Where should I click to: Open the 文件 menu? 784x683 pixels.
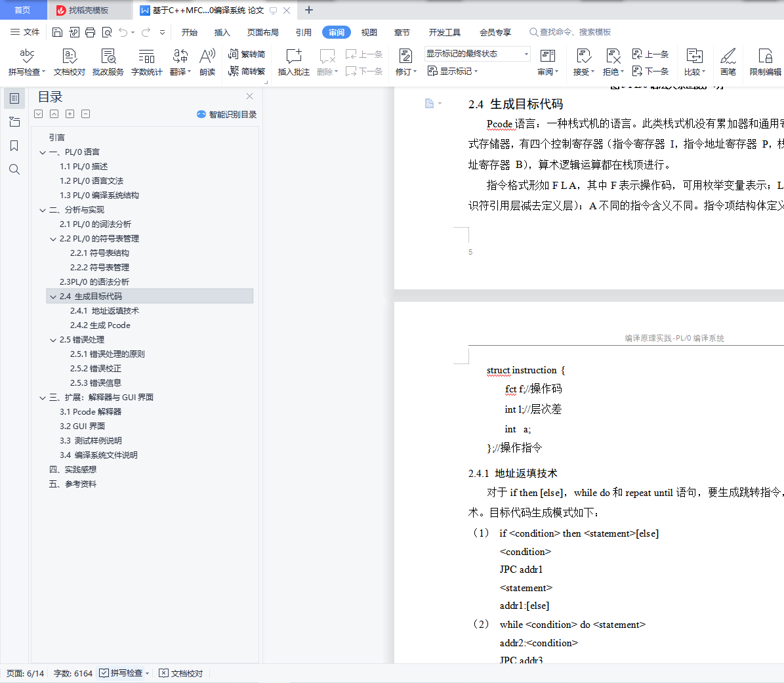[25, 32]
